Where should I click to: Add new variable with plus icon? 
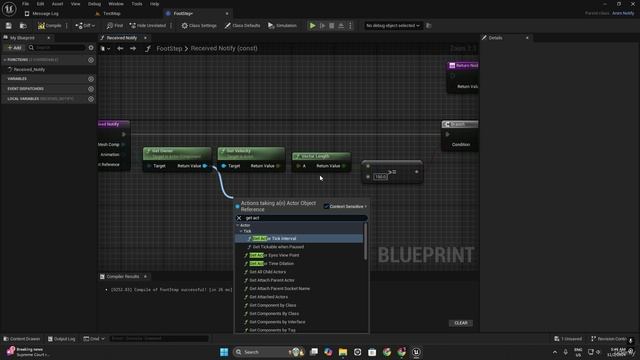click(91, 79)
